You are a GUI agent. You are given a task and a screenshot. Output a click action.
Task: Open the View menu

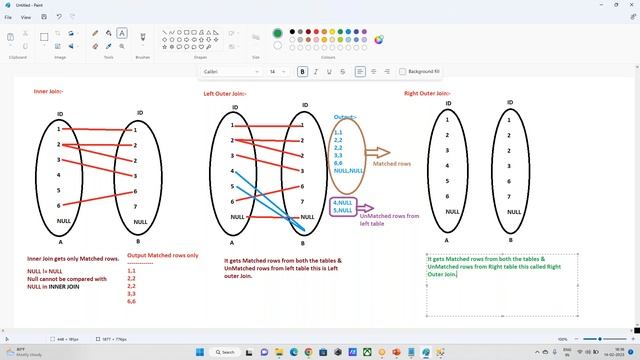point(26,17)
